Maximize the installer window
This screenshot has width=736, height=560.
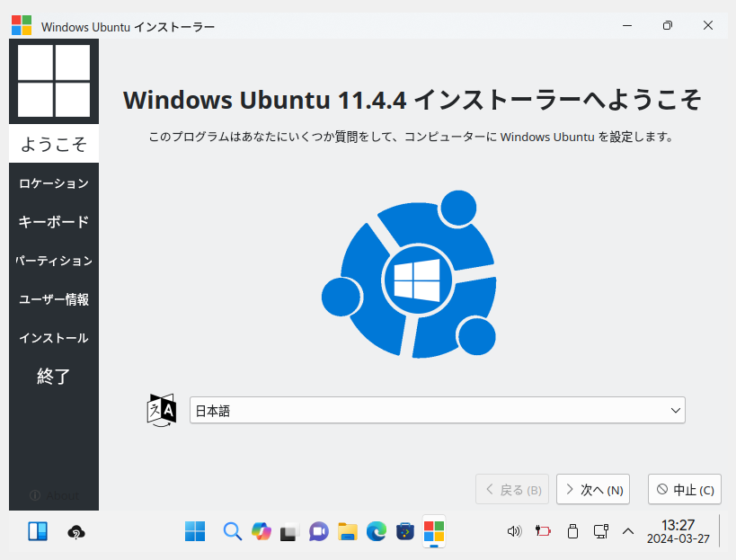click(667, 25)
